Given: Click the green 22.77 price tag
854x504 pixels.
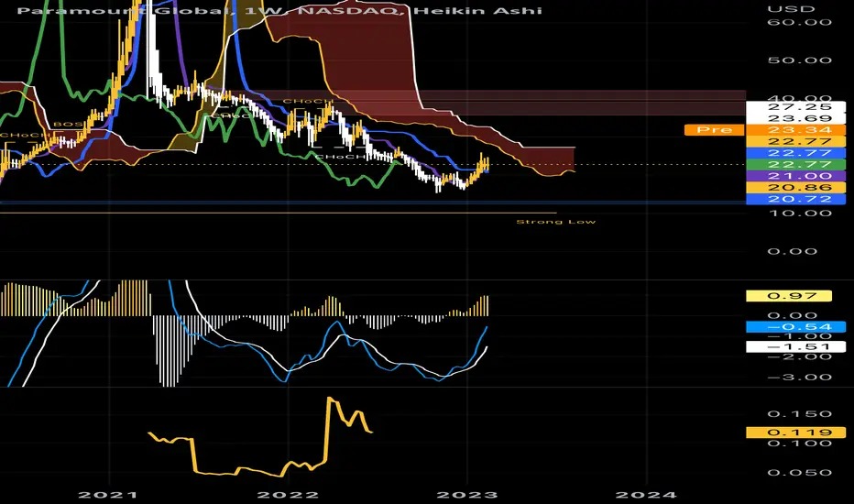Looking at the screenshot, I should pos(795,165).
